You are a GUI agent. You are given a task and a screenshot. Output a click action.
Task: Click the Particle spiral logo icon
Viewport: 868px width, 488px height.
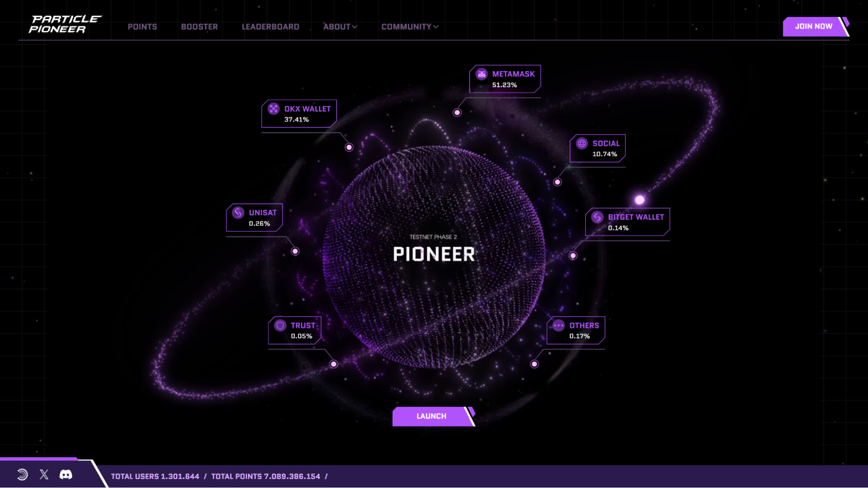point(23,475)
